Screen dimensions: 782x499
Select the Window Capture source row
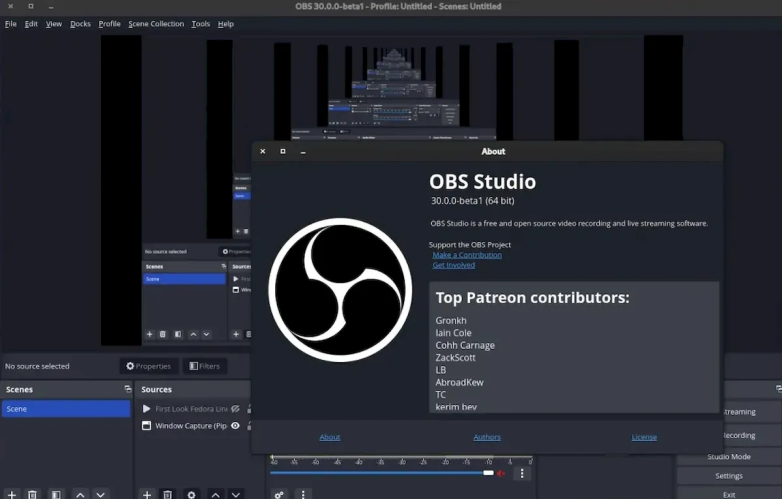[x=192, y=426]
